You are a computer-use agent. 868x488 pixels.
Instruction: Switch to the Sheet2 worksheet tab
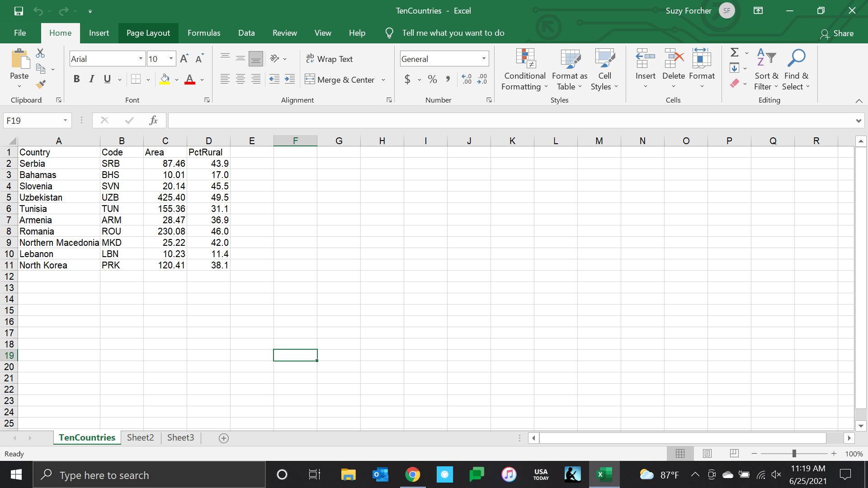pos(140,437)
